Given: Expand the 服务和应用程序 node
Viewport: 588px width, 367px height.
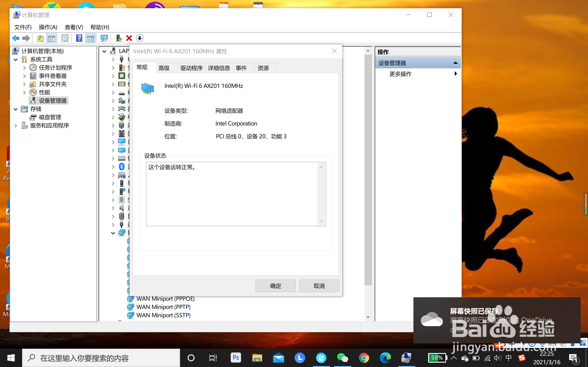Looking at the screenshot, I should (16, 125).
